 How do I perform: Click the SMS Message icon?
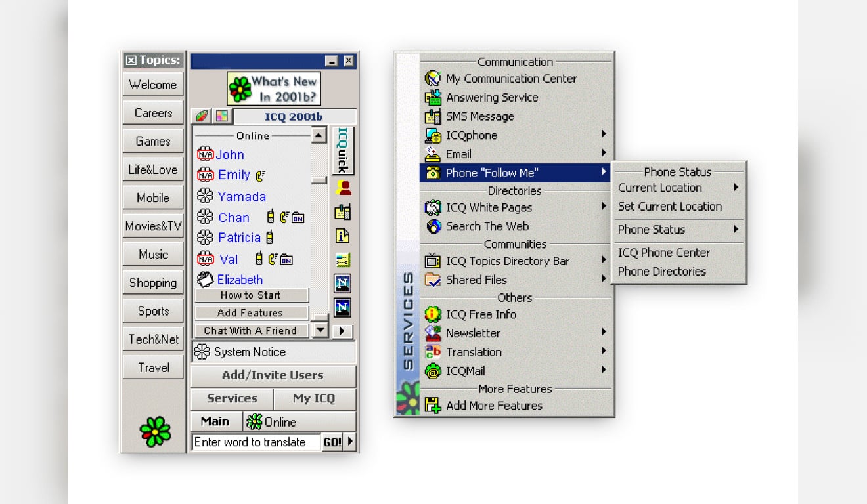(x=433, y=117)
